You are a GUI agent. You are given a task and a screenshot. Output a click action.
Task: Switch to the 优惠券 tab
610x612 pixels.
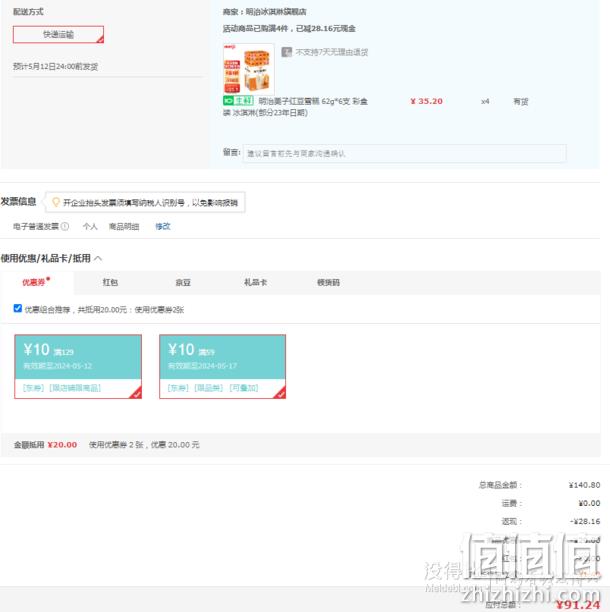click(36, 282)
